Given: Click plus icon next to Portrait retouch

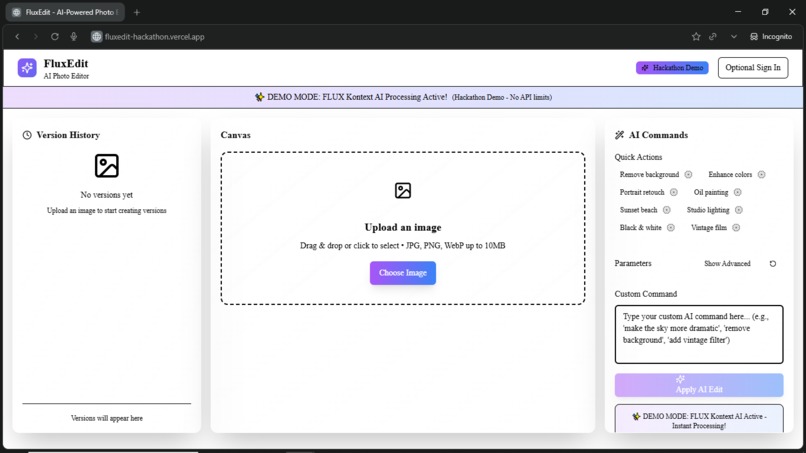Looking at the screenshot, I should click(x=673, y=192).
